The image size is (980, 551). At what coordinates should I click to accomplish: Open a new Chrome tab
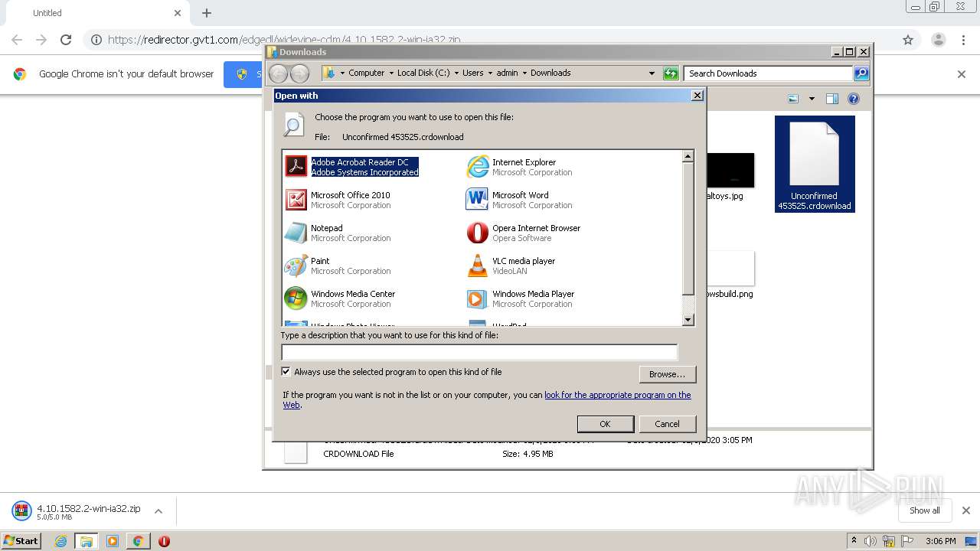207,13
